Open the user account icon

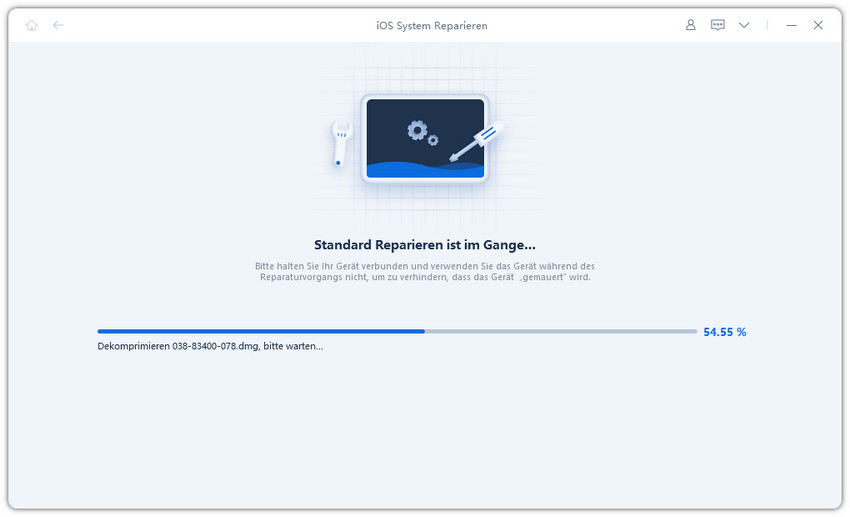691,25
